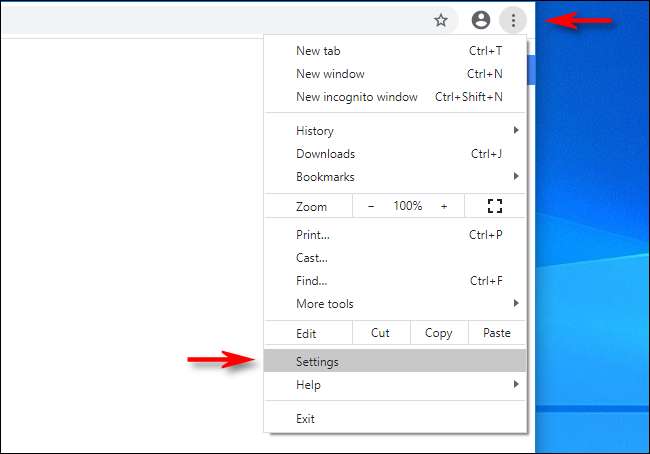Open Settings from the menu

tap(395, 361)
